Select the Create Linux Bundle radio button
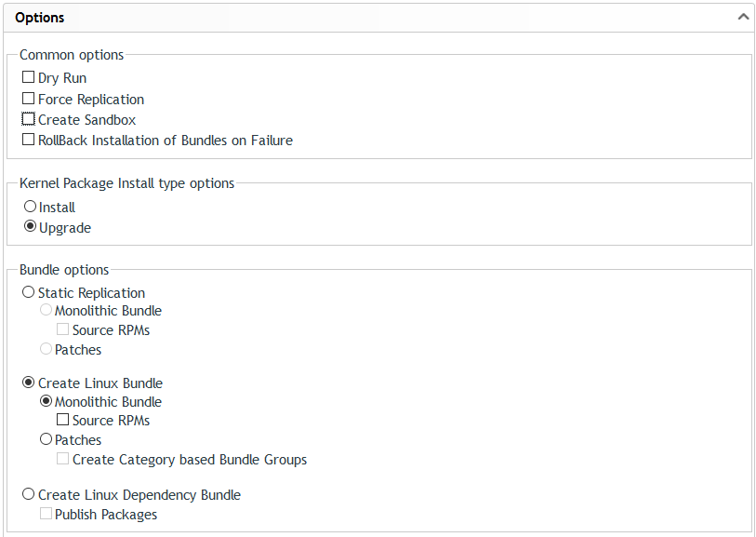Image resolution: width=756 pixels, height=537 pixels. tap(29, 383)
